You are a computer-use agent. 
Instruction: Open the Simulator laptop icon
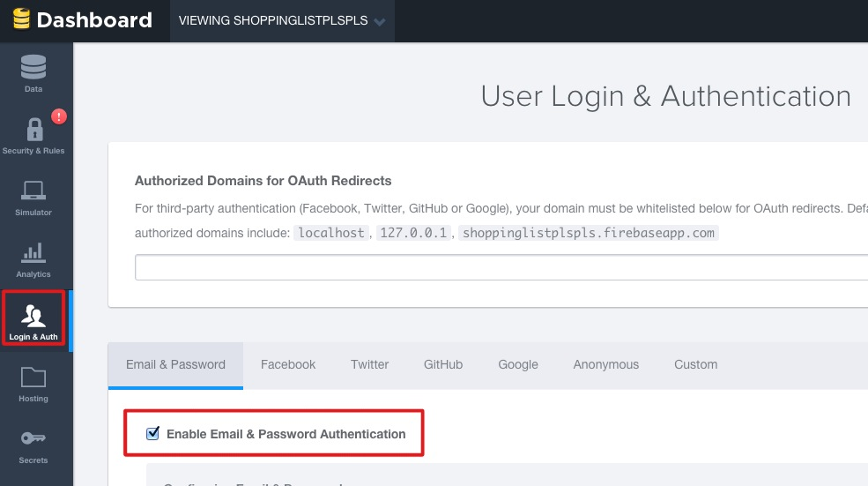[33, 190]
